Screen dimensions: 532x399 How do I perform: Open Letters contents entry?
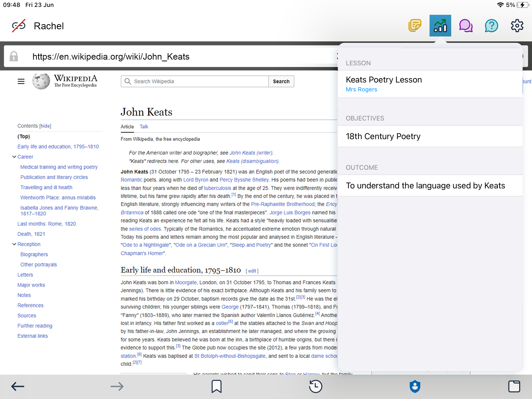click(x=25, y=275)
